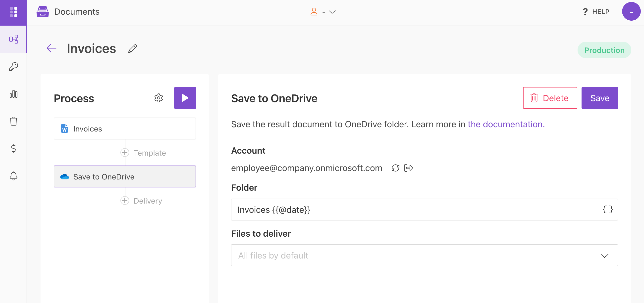Open the apps grid menu

coord(13,12)
